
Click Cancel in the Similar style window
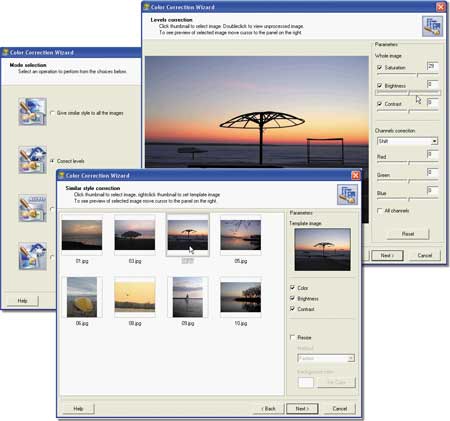tap(340, 409)
